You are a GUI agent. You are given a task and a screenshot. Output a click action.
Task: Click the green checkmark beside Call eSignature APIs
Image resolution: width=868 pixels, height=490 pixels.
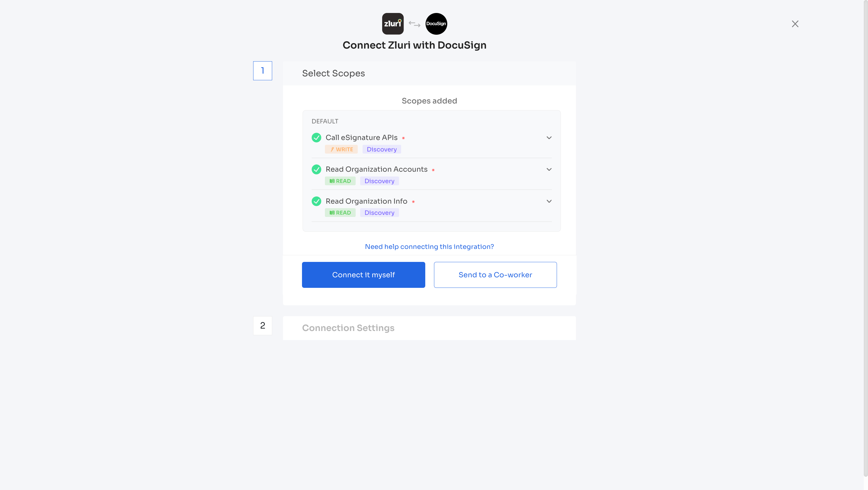pyautogui.click(x=316, y=138)
